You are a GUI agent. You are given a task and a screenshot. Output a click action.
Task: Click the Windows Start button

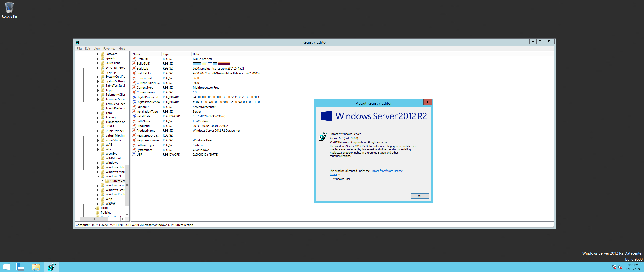6,267
